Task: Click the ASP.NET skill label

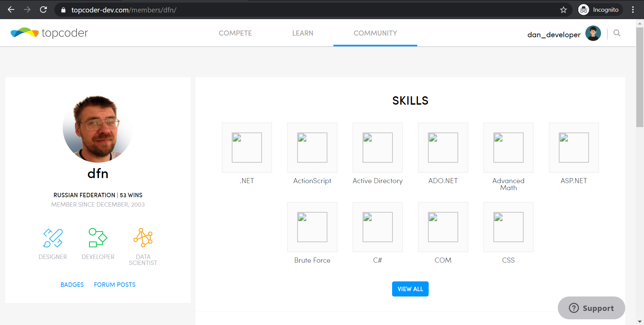Action: [x=574, y=181]
